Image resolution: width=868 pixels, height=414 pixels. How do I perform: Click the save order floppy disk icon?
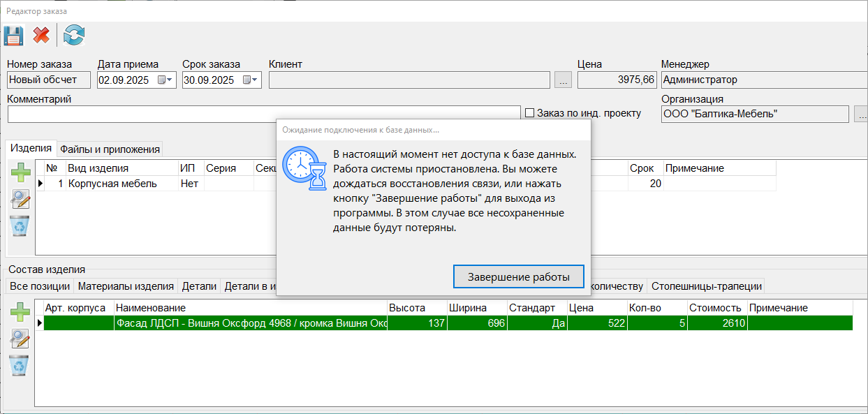pyautogui.click(x=14, y=35)
